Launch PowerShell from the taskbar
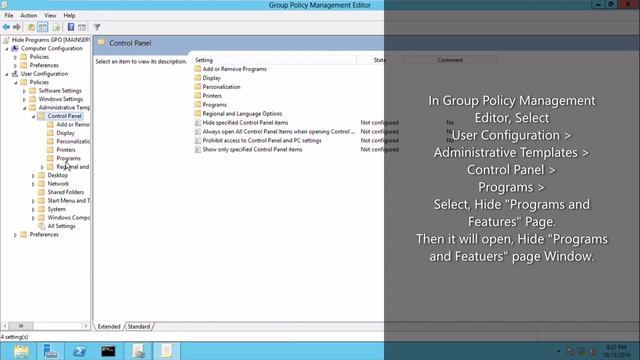Viewport: 640px width, 360px height. 79,351
